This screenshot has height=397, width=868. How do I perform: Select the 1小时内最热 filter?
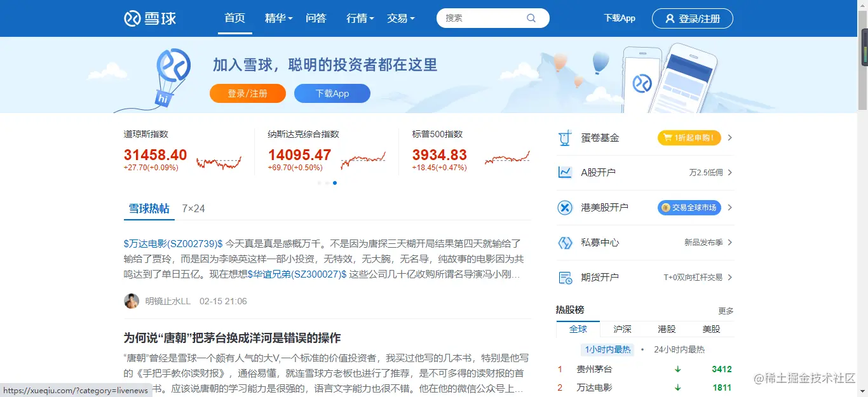pyautogui.click(x=608, y=349)
